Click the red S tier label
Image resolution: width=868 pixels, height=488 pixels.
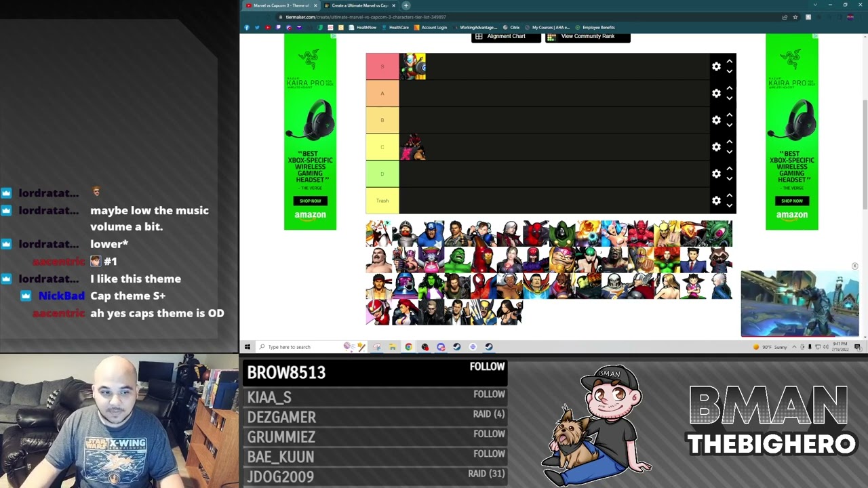[x=382, y=66]
